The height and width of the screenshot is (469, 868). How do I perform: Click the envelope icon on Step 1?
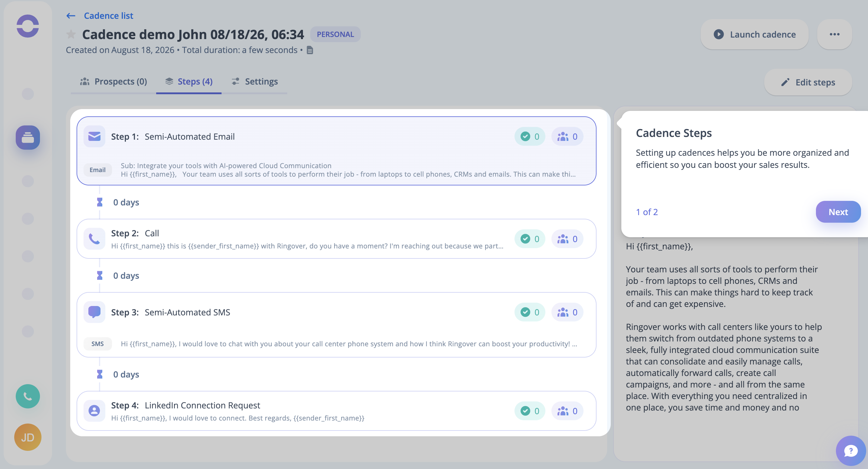[94, 136]
